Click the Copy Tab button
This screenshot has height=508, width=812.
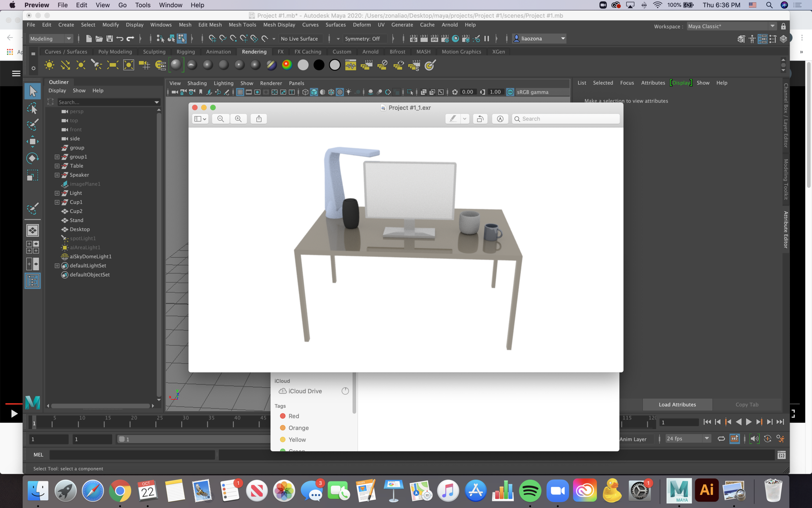(747, 405)
